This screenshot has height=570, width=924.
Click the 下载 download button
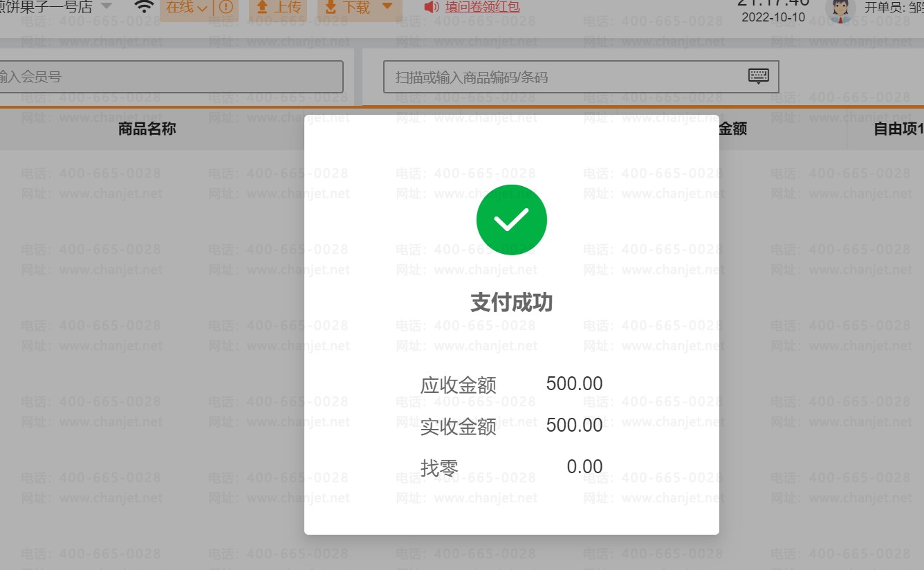tap(347, 8)
